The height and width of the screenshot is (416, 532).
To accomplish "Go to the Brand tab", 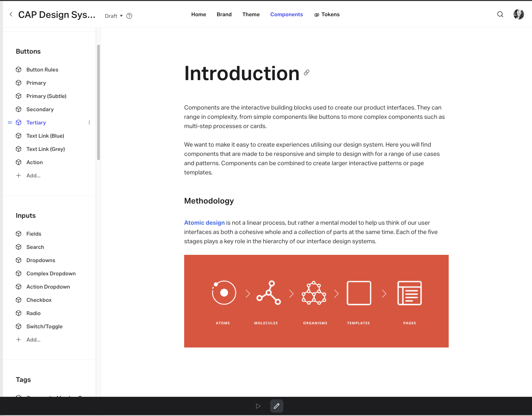I will pos(224,15).
